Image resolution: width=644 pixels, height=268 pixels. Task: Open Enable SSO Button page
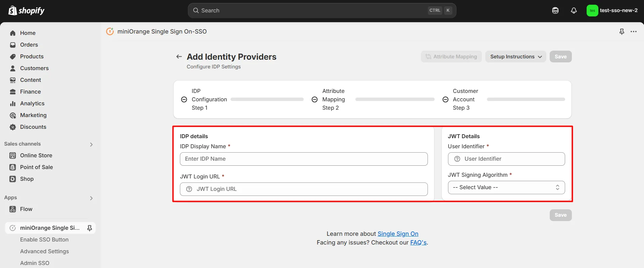[44, 239]
